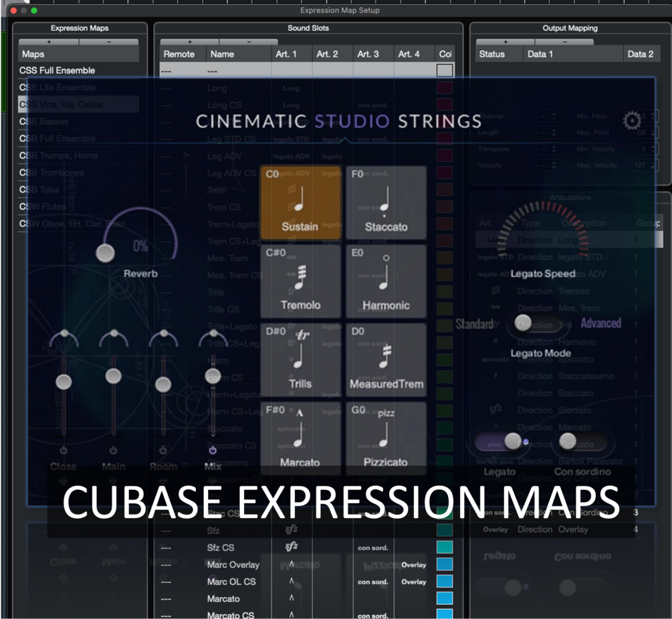
Task: Toggle power icon for Room mic
Action: [x=163, y=450]
